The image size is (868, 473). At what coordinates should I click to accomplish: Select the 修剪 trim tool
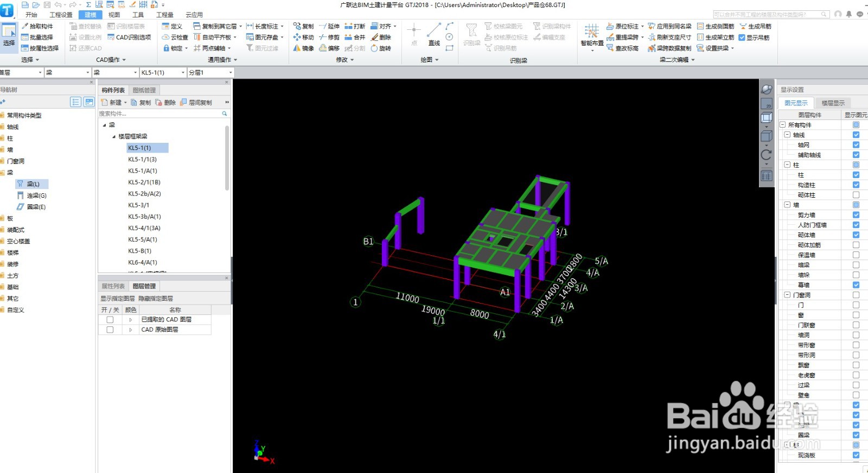click(329, 37)
